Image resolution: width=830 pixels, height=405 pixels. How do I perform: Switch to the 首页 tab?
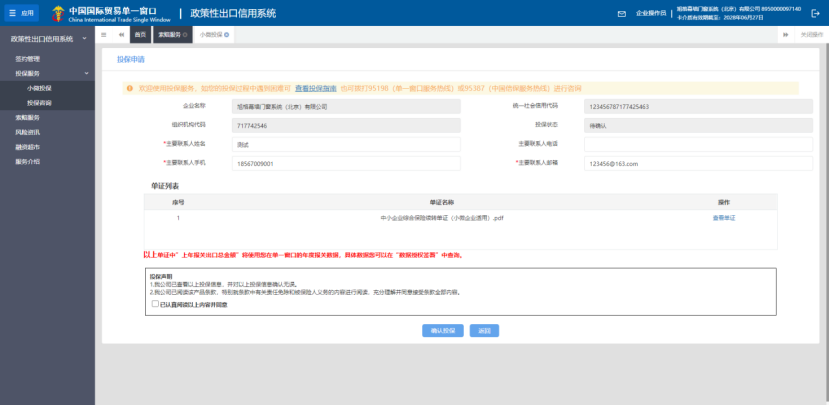(140, 35)
